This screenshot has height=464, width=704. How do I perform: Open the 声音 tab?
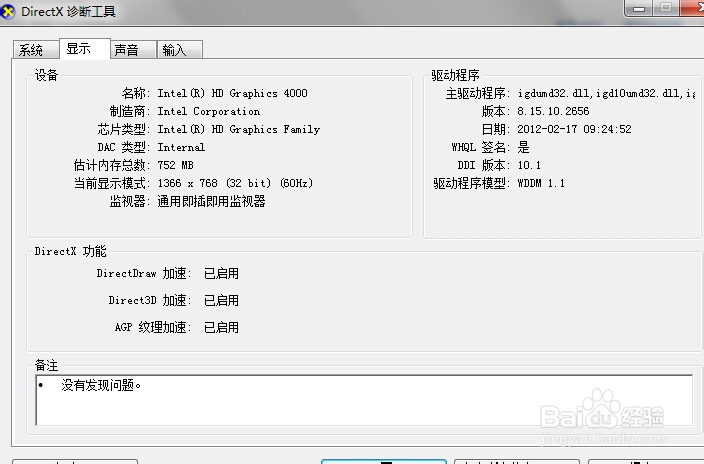click(133, 49)
